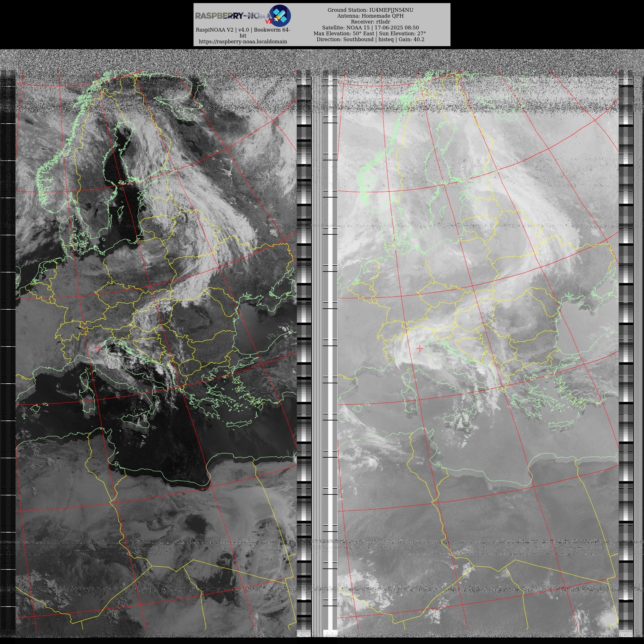Click the right infrared-channel satellite image
The height and width of the screenshot is (644, 644).
[478, 343]
